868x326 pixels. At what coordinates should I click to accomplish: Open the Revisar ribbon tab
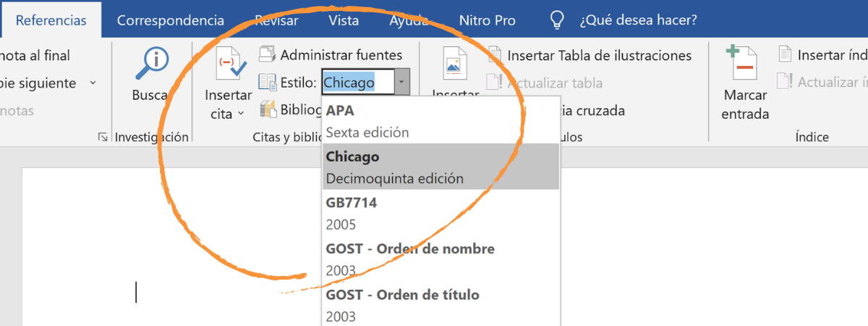pos(276,20)
